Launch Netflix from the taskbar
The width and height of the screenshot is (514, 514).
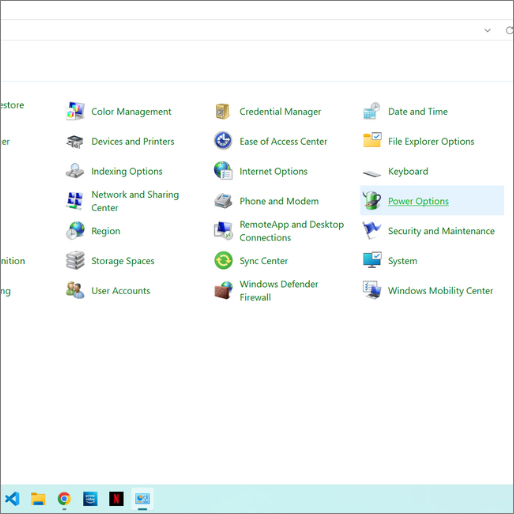[116, 499]
